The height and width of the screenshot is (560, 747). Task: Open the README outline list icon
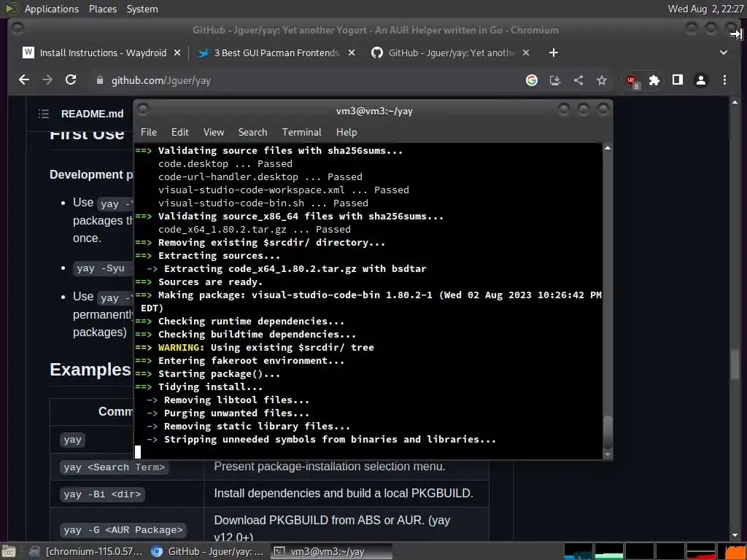point(44,113)
